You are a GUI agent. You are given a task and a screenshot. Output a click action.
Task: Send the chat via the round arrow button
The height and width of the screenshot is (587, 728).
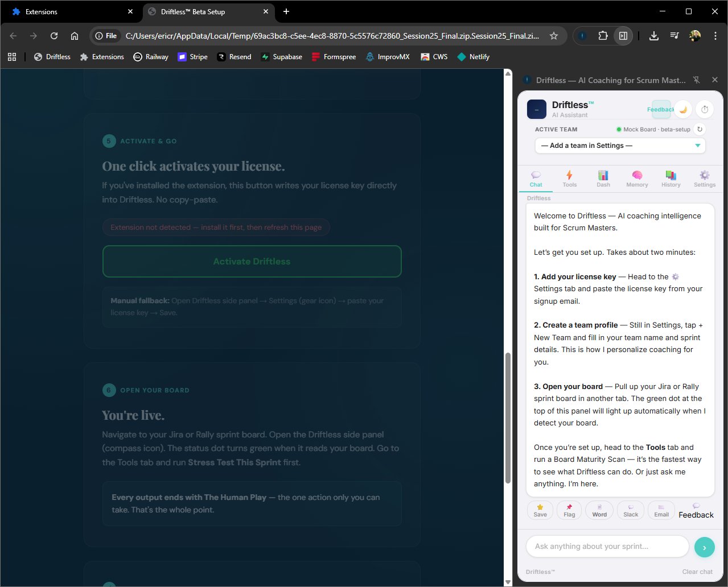point(704,547)
